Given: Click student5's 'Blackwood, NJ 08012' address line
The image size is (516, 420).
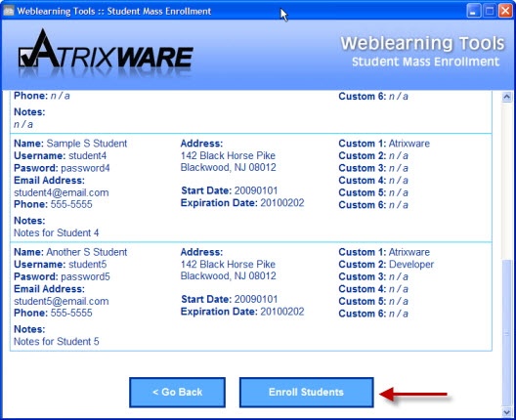Looking at the screenshot, I should pos(229,275).
